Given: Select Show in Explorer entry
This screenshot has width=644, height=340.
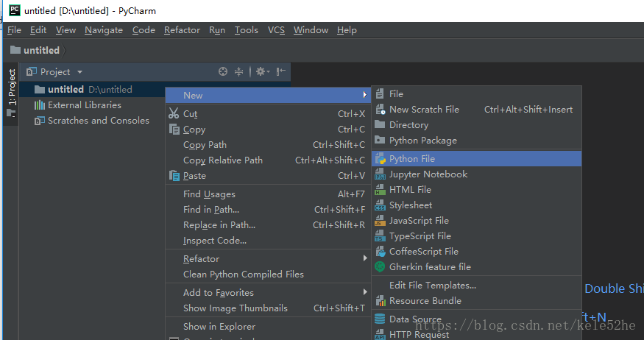Looking at the screenshot, I should [268, 327].
